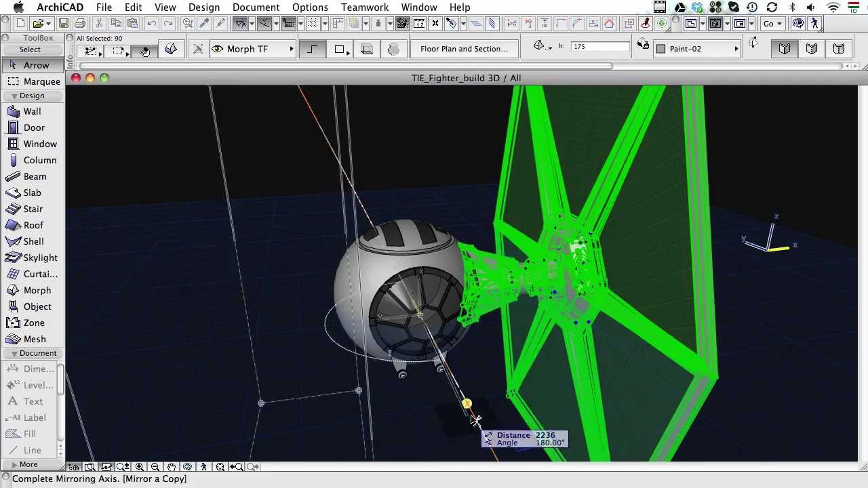Click the fit-in-window icon at bottom
Viewport: 868px width, 488px height.
click(x=220, y=467)
